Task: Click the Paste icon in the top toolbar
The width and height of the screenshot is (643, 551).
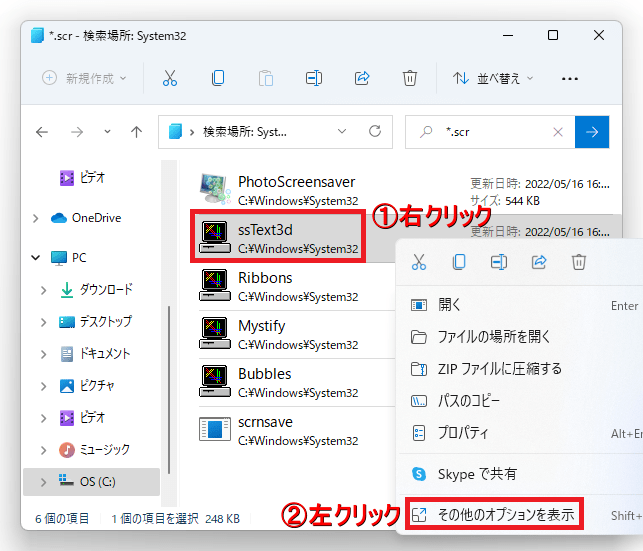Action: tap(266, 78)
